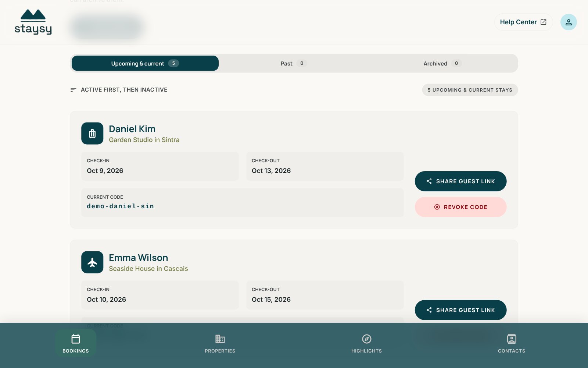Click the 5 Upcoming & Current Stays badge
The height and width of the screenshot is (368, 588).
(470, 90)
